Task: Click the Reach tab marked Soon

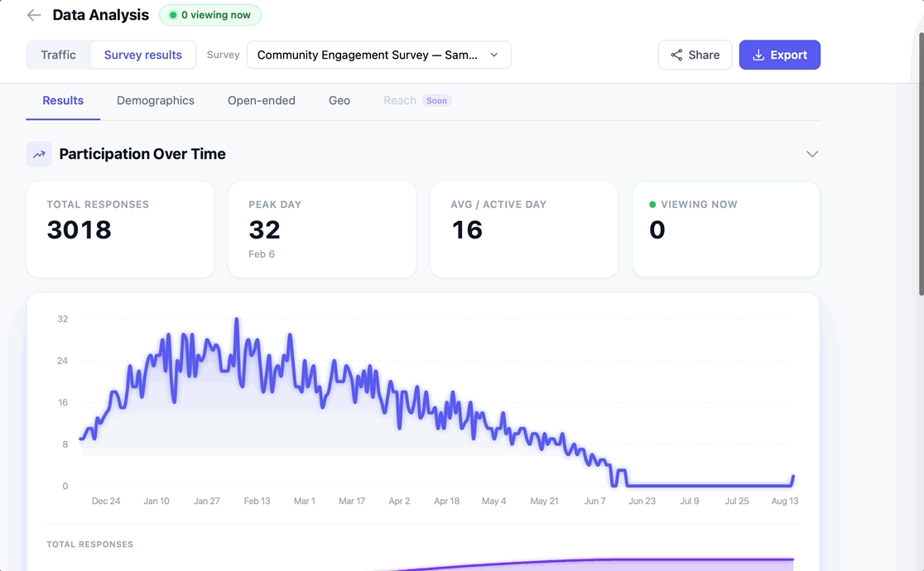Action: coord(417,101)
